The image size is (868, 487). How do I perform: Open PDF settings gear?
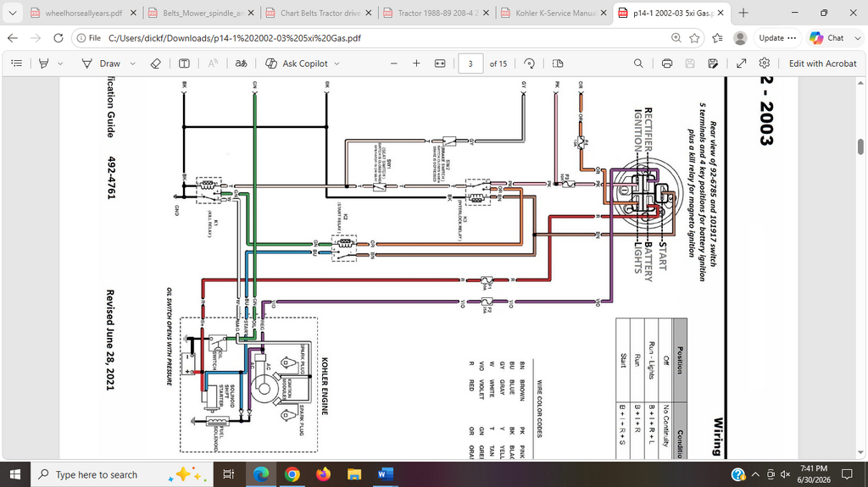click(x=765, y=64)
